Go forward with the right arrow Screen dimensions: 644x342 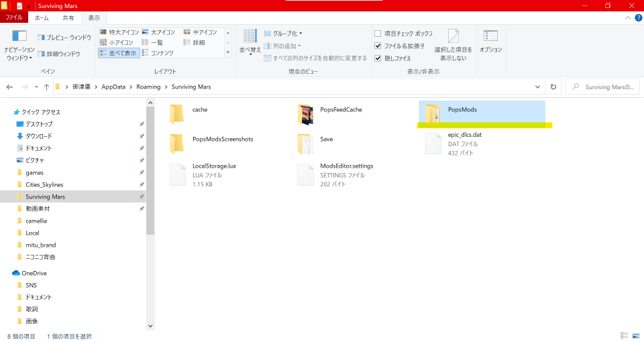pyautogui.click(x=25, y=87)
